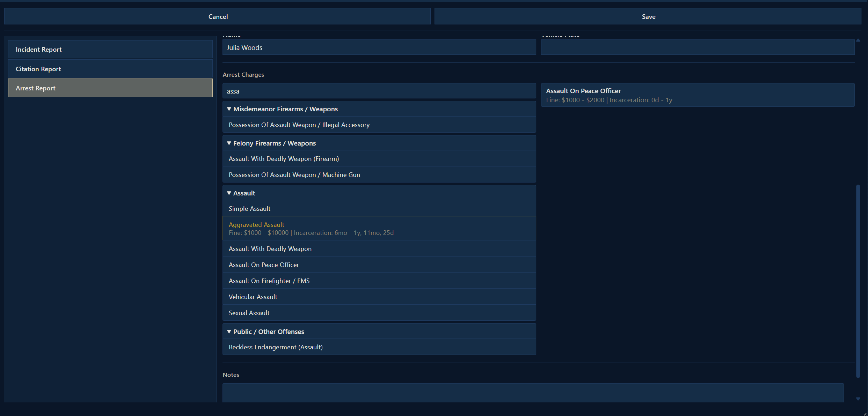Click the arrest charges search field
868x416 pixels.
(x=379, y=91)
